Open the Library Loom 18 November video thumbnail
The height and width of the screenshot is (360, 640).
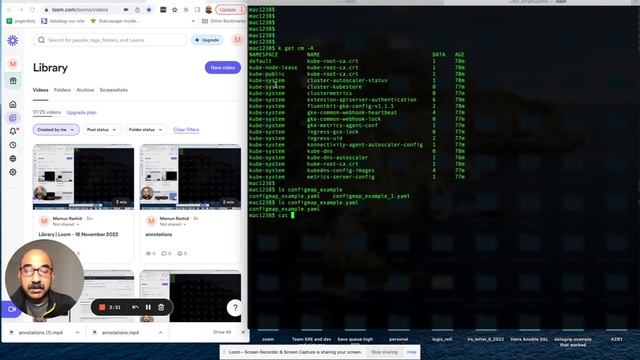83,177
